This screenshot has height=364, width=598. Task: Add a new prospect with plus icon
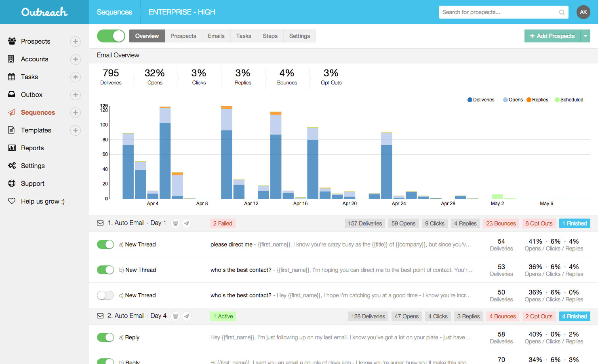pos(76,42)
